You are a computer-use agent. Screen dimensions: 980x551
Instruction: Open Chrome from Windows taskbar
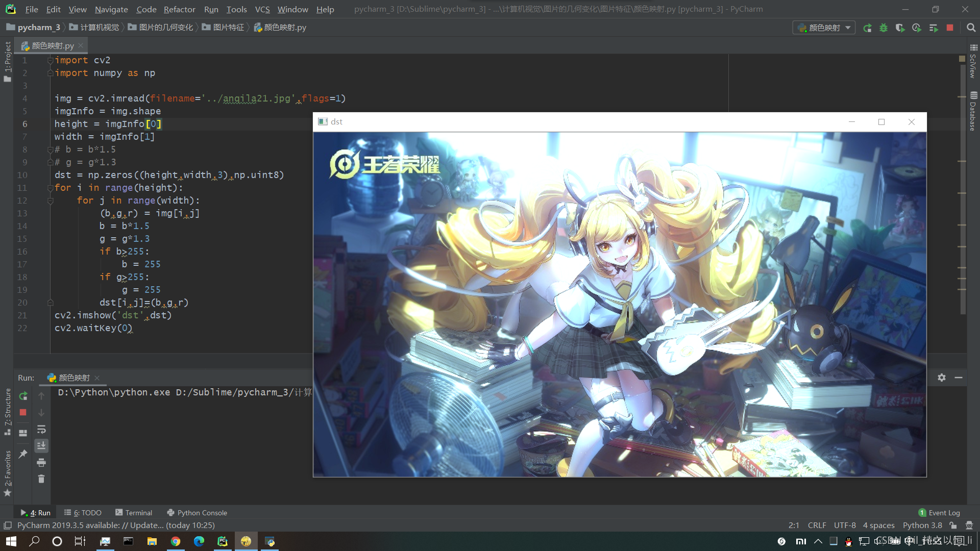[176, 541]
